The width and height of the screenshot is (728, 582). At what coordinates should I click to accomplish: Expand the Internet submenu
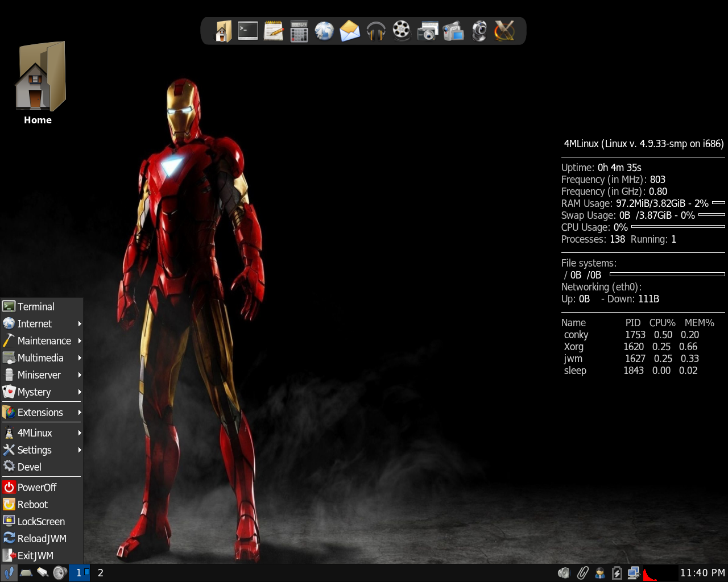coord(42,323)
